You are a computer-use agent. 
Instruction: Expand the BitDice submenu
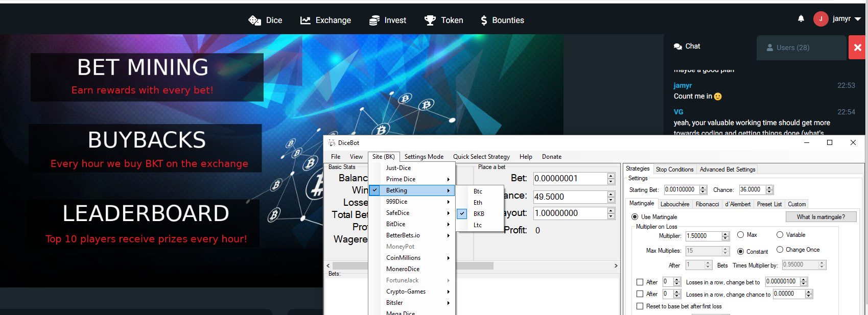(412, 224)
